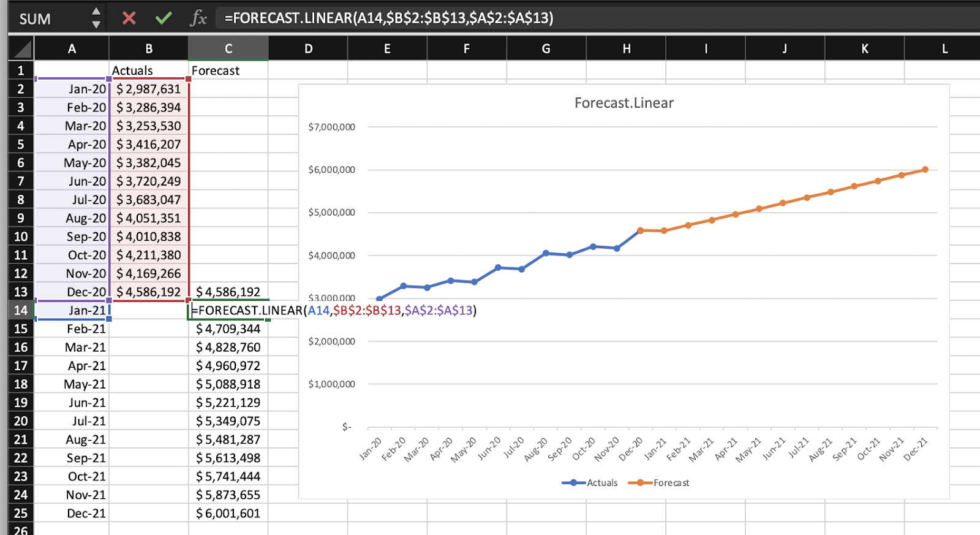This screenshot has width=980, height=535.
Task: Click the Forecast.Linear chart title
Action: [x=624, y=103]
